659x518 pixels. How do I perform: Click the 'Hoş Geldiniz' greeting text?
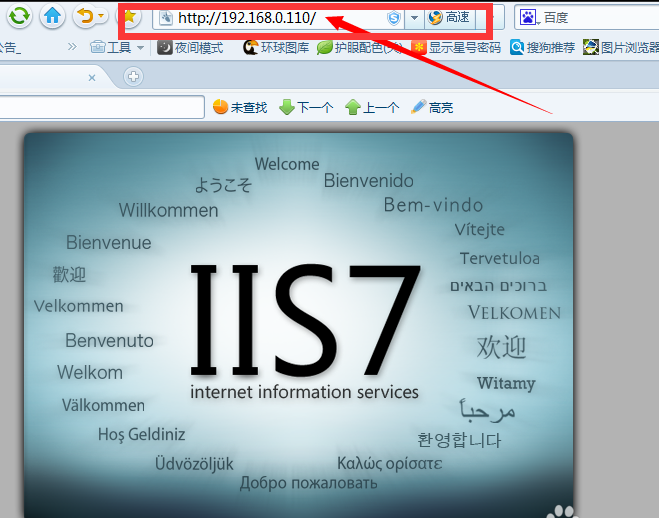[142, 434]
